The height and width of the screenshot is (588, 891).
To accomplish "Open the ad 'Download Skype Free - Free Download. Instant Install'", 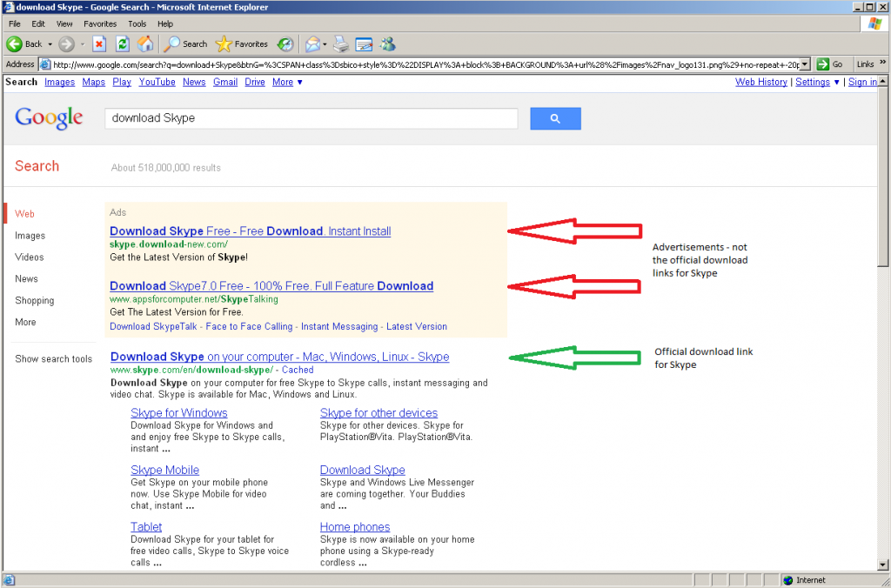I will click(x=250, y=231).
